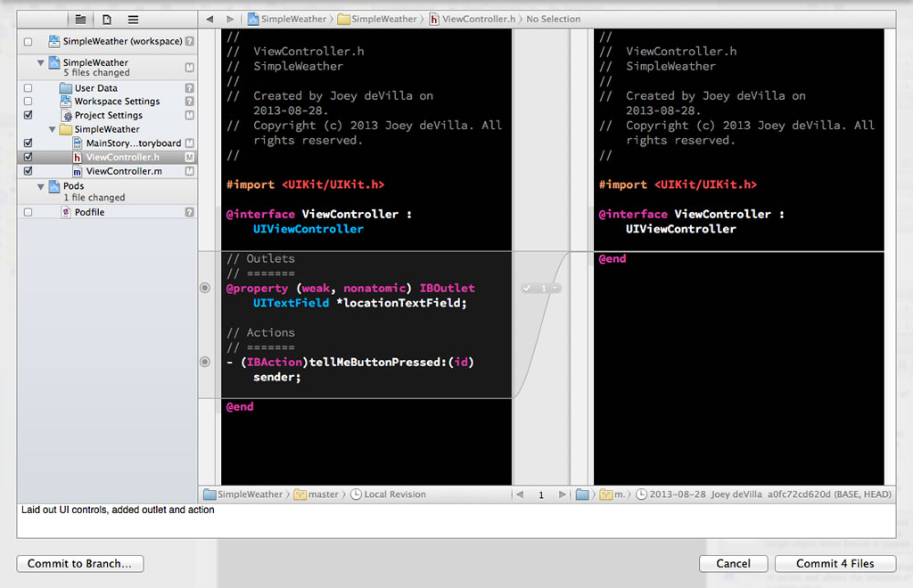Uncheck the MainStory...toryboard checkbox

pos(28,143)
